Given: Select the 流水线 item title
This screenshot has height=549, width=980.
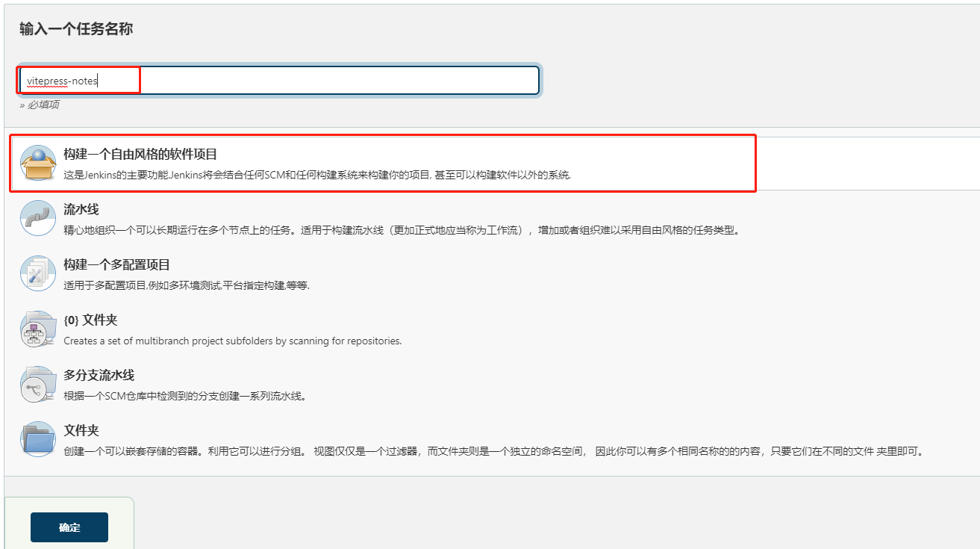Looking at the screenshot, I should 81,210.
